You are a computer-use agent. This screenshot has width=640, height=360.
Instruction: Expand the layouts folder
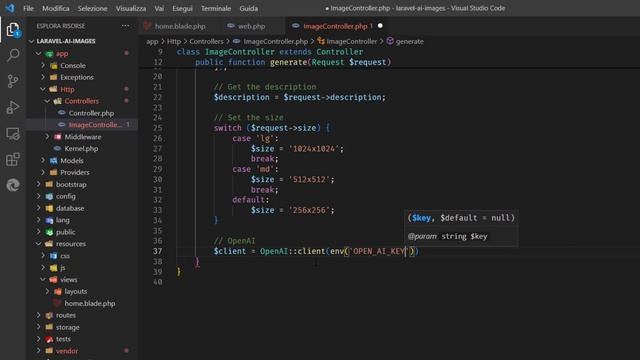47,291
